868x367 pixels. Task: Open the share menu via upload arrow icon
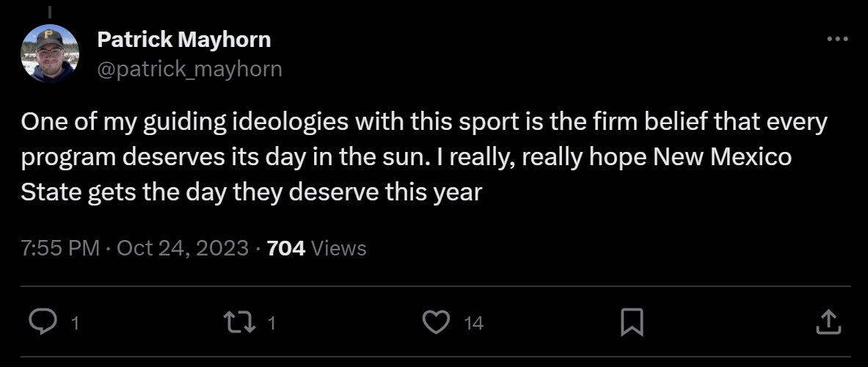coord(828,321)
